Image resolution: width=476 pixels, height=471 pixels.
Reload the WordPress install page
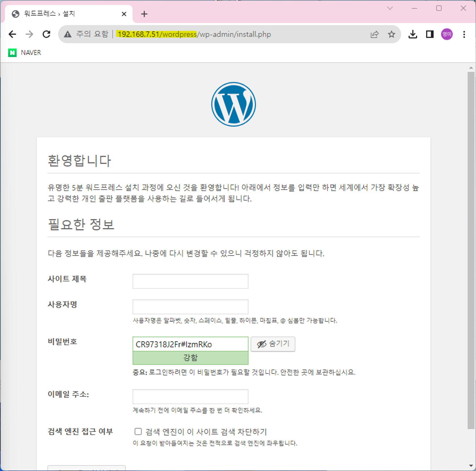click(46, 34)
